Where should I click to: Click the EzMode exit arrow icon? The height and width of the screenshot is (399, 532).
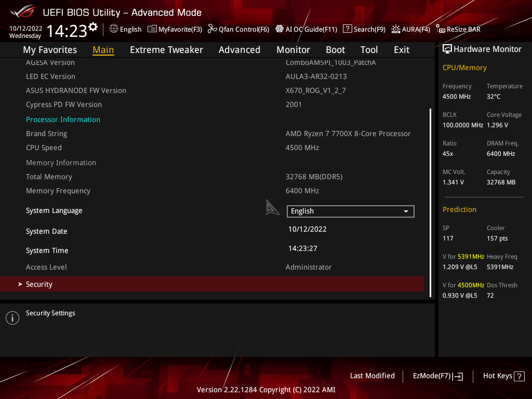tap(458, 376)
